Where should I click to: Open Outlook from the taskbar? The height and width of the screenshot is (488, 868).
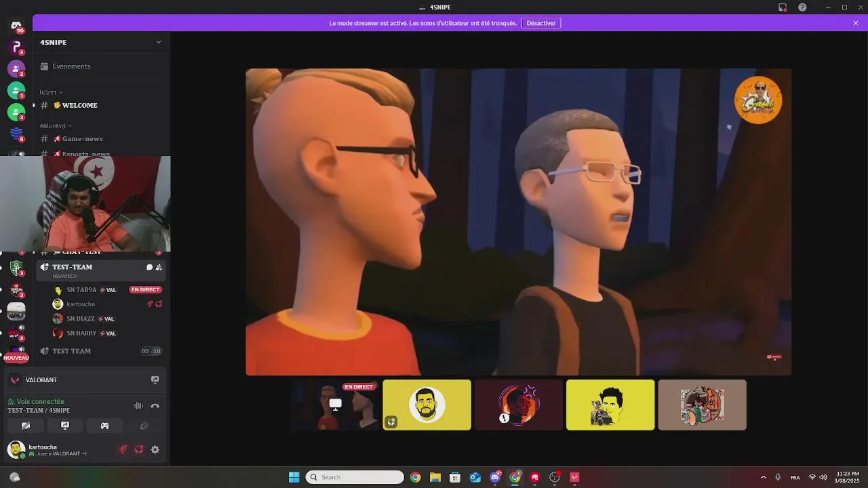pos(475,477)
